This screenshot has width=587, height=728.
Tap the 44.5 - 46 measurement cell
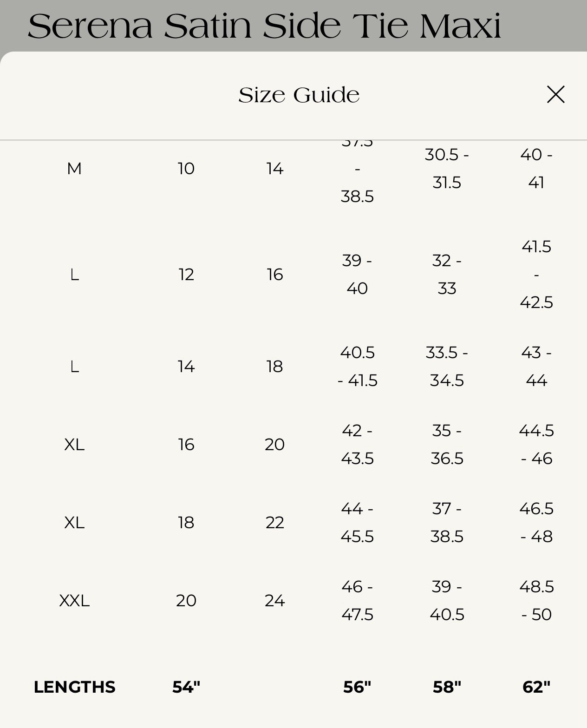click(x=536, y=445)
